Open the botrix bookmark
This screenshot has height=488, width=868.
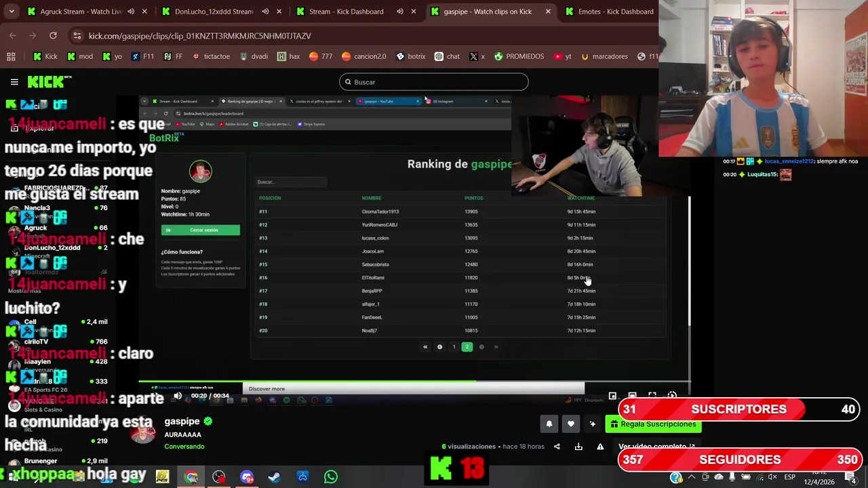(x=410, y=56)
